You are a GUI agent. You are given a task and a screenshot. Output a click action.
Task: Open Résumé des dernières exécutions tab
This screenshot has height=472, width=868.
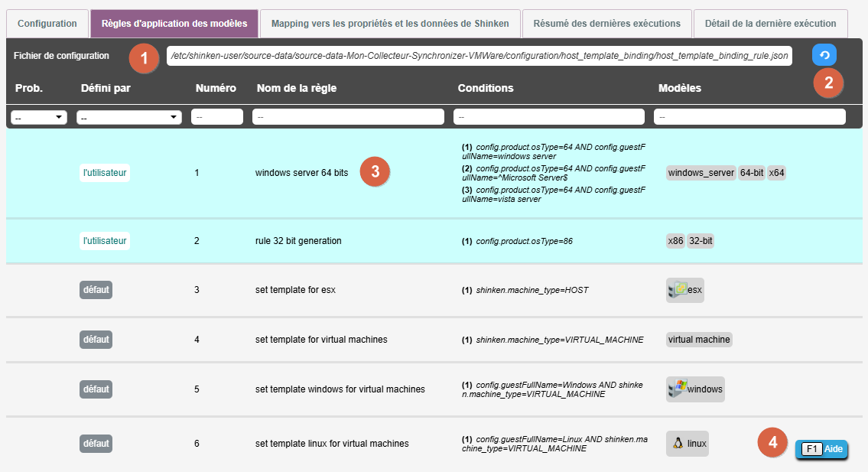[606, 24]
